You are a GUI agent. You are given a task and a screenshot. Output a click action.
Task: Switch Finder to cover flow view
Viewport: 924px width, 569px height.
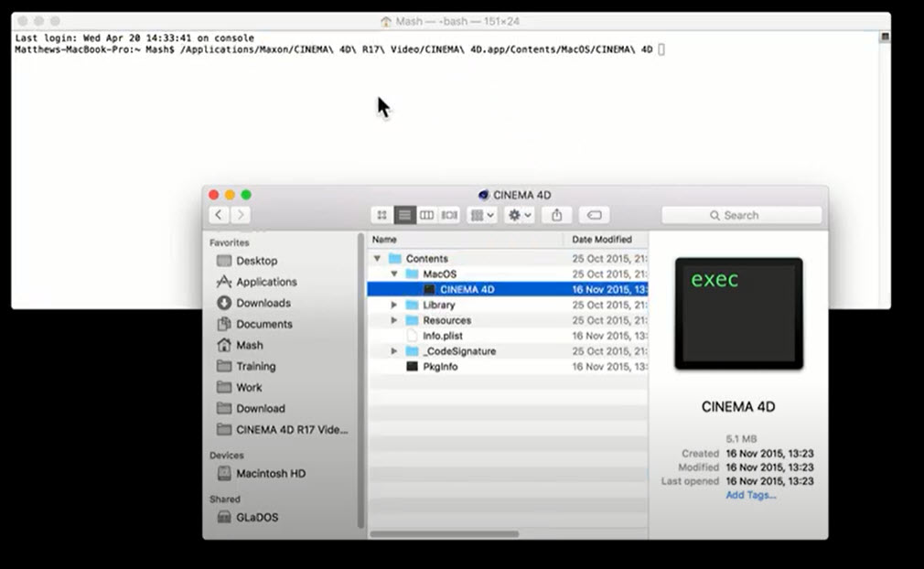449,215
